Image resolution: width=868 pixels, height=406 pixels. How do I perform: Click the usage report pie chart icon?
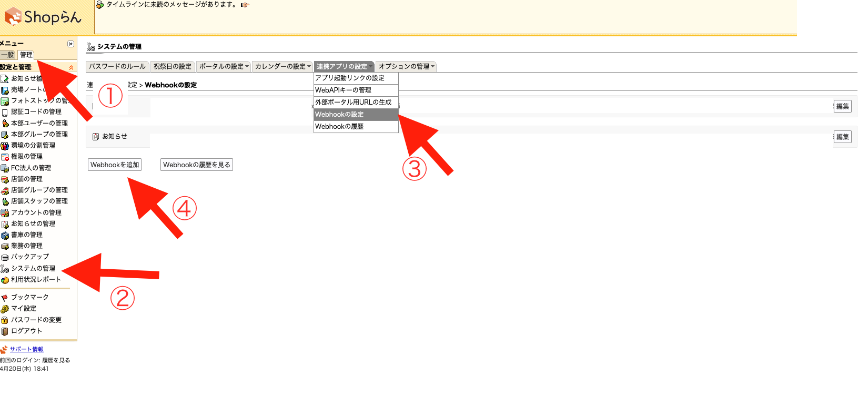click(x=5, y=280)
